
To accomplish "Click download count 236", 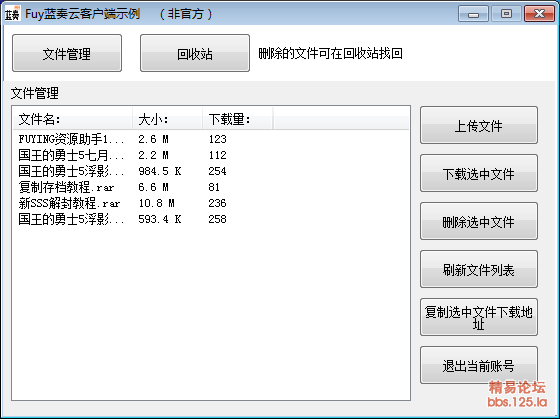I will point(218,203).
